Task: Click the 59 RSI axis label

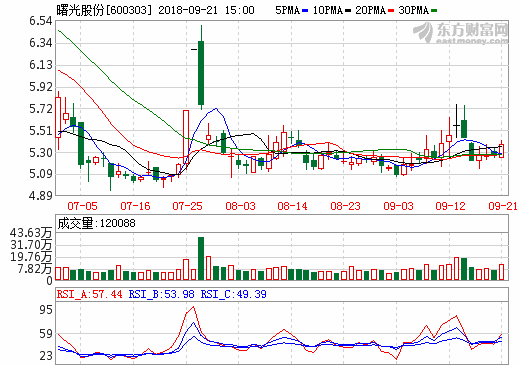Action: point(46,334)
